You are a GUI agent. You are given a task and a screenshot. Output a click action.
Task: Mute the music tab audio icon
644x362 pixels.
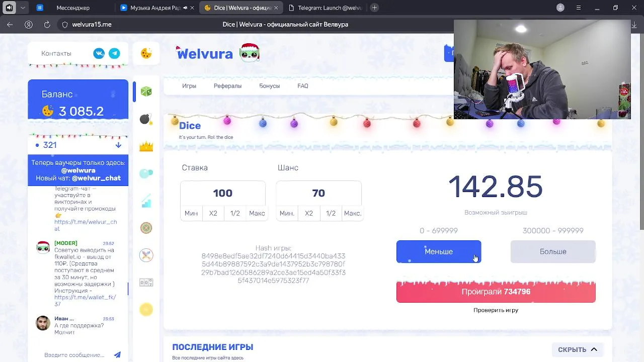[x=185, y=8]
